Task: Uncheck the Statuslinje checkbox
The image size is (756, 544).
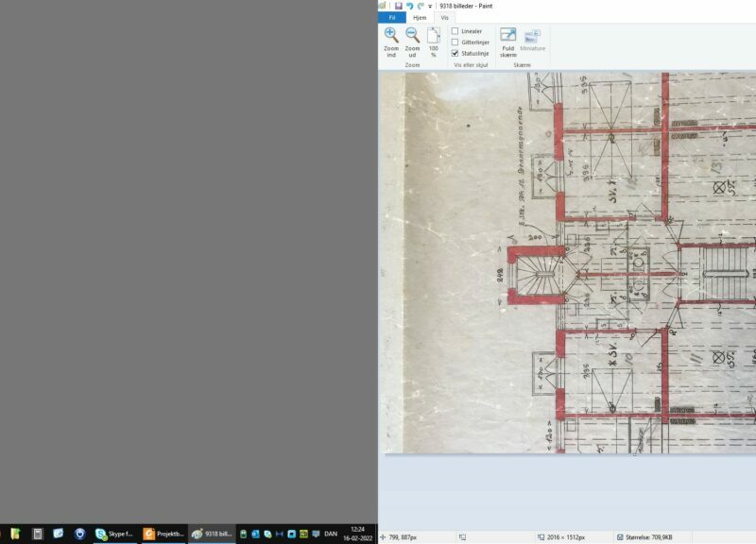Action: coord(455,54)
